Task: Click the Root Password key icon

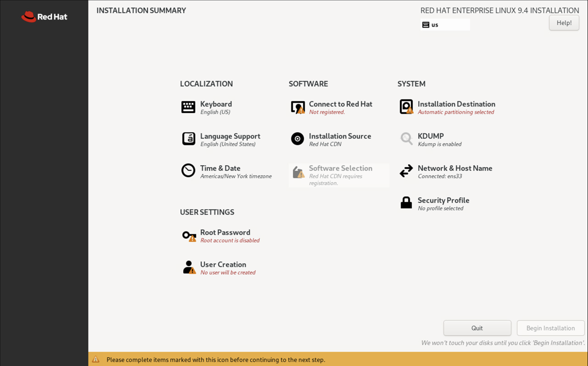Action: [189, 236]
